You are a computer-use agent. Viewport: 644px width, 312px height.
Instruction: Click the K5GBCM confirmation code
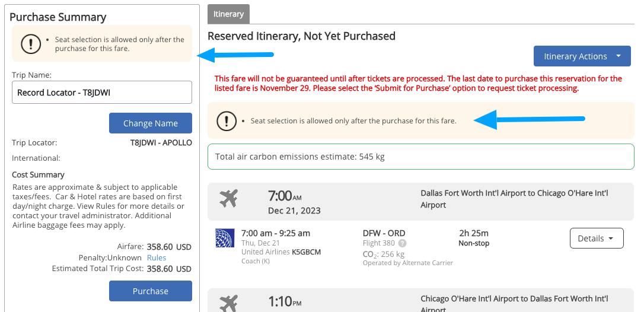[x=306, y=252]
